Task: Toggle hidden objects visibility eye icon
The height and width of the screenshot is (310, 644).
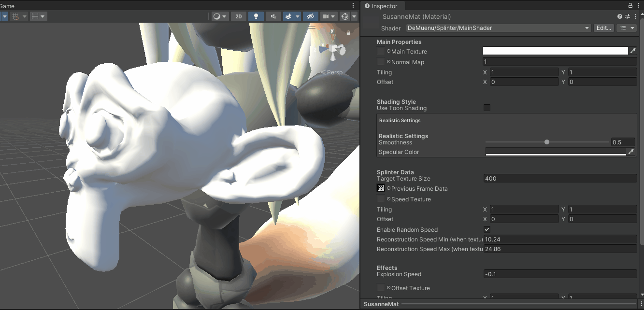Action: 311,16
